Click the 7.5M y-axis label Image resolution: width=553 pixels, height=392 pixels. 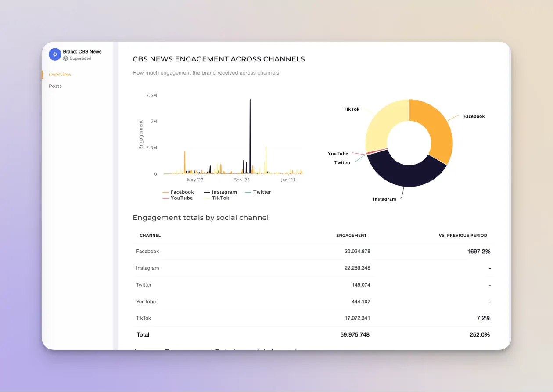pyautogui.click(x=151, y=95)
